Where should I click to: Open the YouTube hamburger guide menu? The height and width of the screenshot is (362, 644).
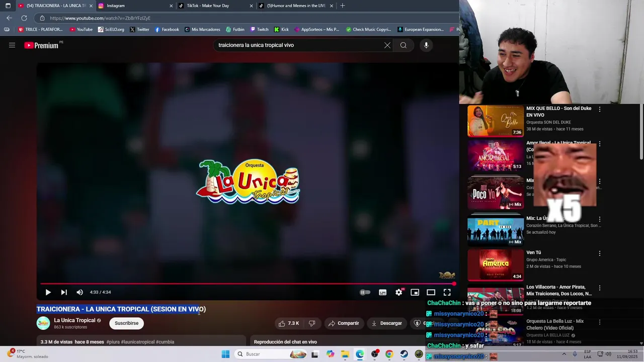(12, 45)
